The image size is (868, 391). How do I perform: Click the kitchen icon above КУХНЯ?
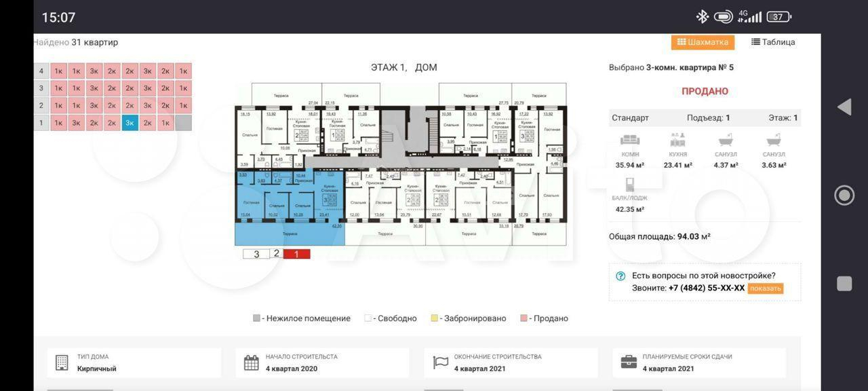pos(677,140)
